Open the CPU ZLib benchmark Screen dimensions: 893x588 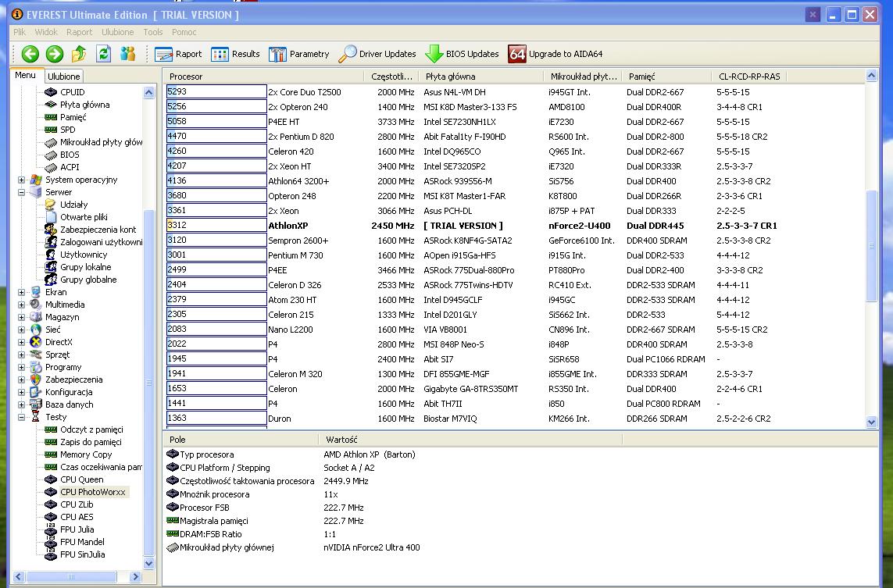pos(77,505)
